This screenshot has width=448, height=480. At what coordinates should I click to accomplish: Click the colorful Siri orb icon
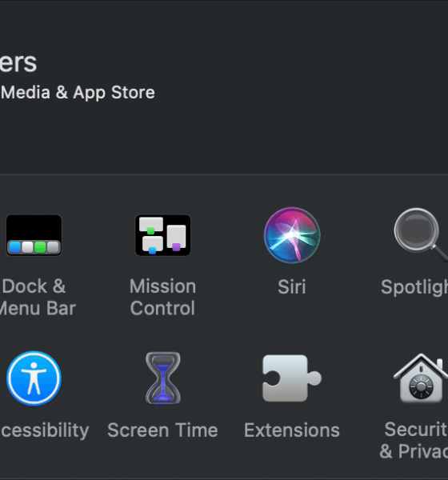point(292,235)
